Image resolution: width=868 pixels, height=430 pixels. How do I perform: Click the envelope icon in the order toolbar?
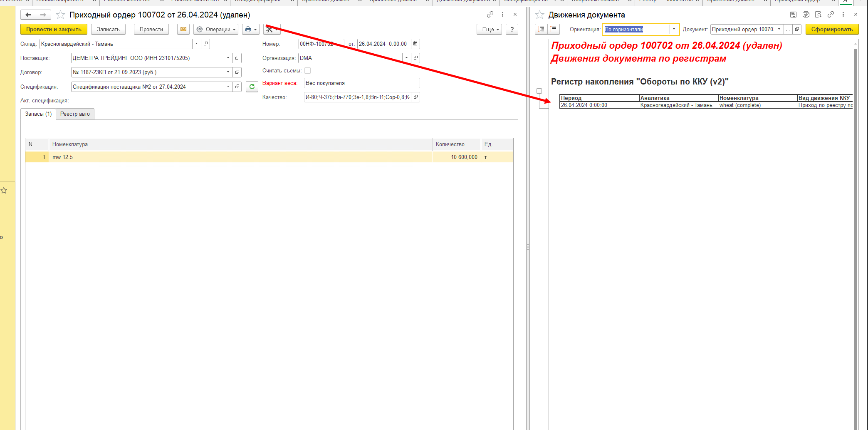point(183,29)
